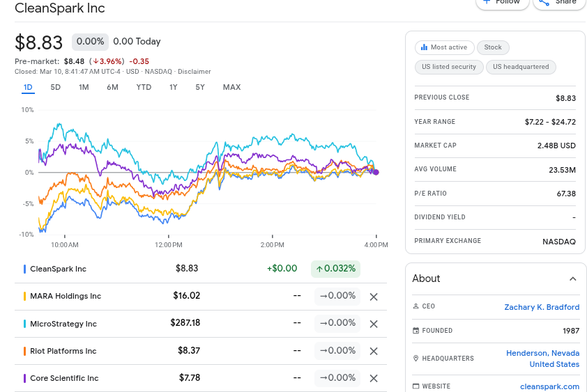Click the Primary Exchange value NASDAQ

[559, 242]
